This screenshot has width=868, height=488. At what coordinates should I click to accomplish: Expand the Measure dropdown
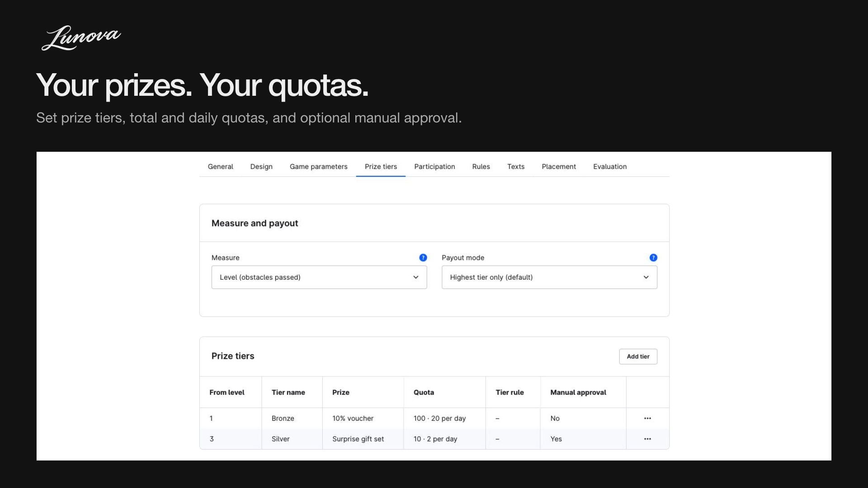pos(319,277)
